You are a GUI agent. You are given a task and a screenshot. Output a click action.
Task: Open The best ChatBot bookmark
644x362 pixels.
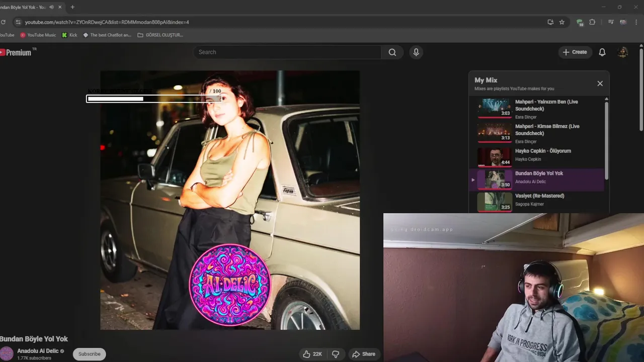(x=107, y=35)
